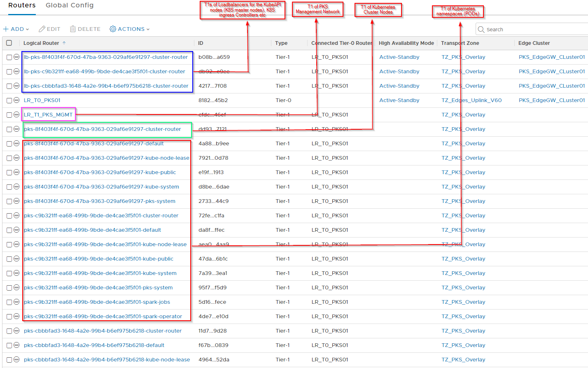Open the Actions dropdown chevron

[x=148, y=29]
